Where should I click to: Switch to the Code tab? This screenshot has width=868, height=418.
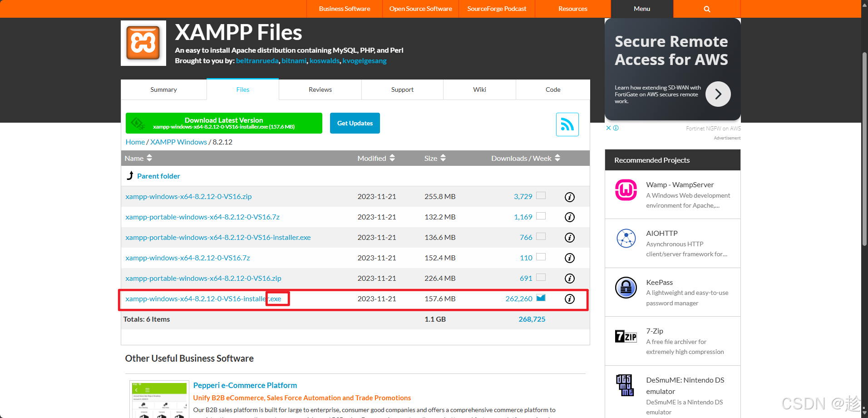pyautogui.click(x=553, y=90)
